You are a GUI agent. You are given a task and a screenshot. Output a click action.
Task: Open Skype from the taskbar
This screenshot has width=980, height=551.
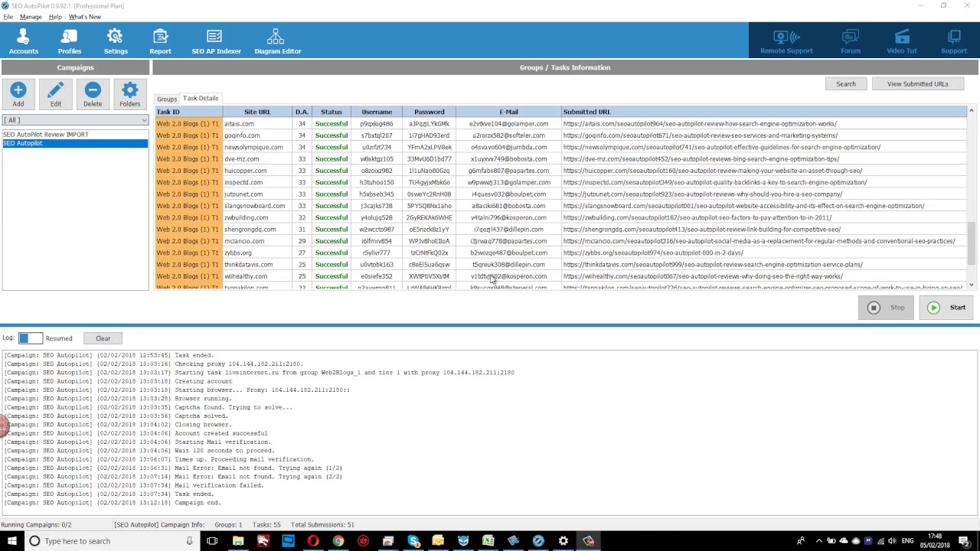413,541
